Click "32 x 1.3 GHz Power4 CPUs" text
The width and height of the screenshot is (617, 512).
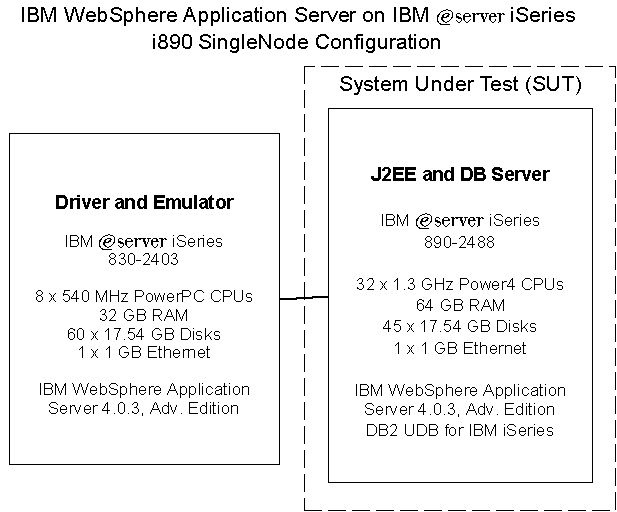tap(460, 283)
